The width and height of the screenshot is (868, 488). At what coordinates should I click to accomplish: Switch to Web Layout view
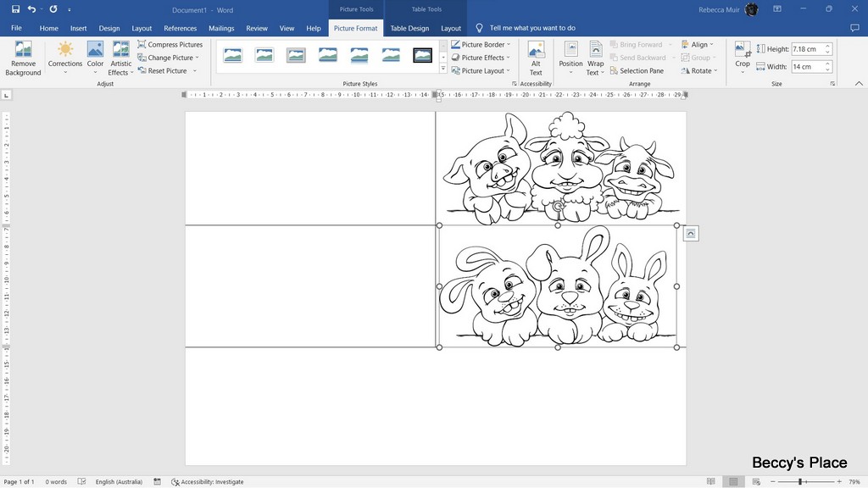pyautogui.click(x=756, y=482)
